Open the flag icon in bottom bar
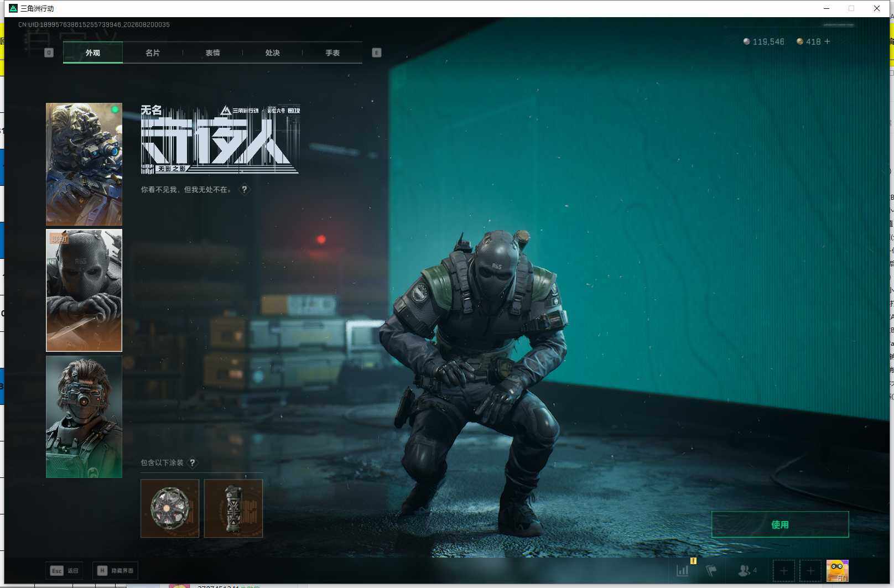 [x=711, y=570]
